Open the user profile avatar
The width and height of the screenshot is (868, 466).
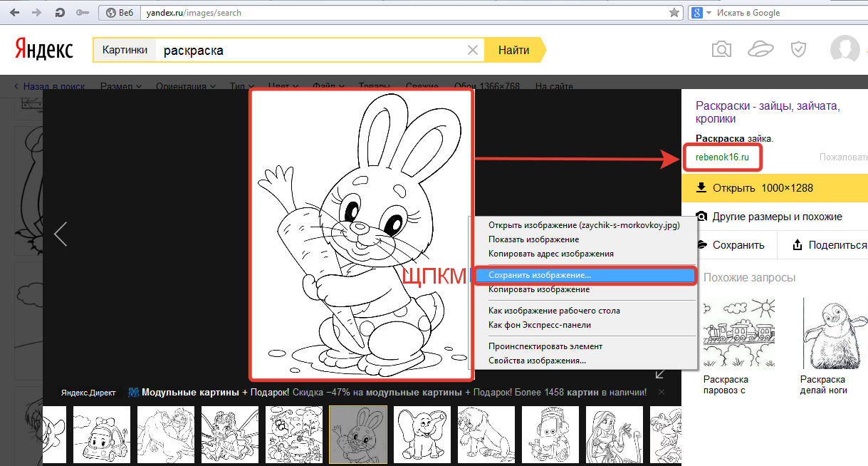pyautogui.click(x=845, y=50)
